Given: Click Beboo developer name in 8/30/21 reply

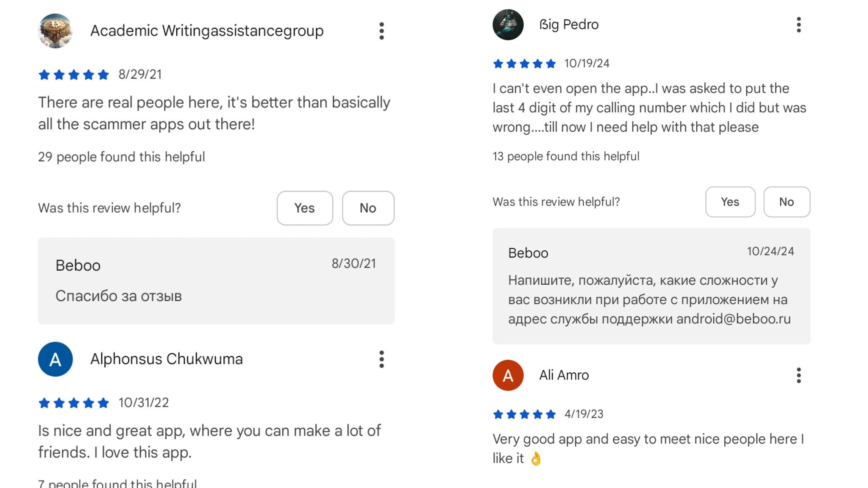Looking at the screenshot, I should coord(78,266).
